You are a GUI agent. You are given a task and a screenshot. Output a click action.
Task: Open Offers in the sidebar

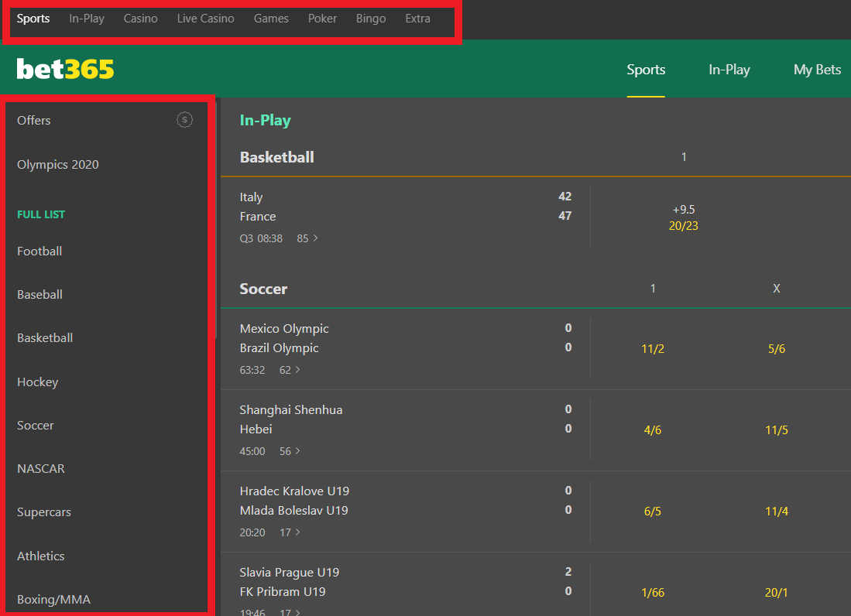click(33, 121)
